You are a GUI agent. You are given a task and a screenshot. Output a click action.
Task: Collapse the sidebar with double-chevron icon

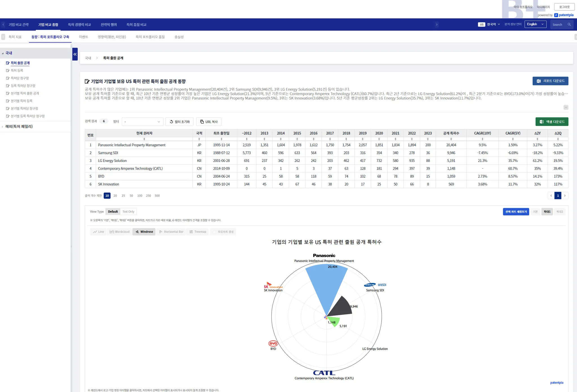75,54
